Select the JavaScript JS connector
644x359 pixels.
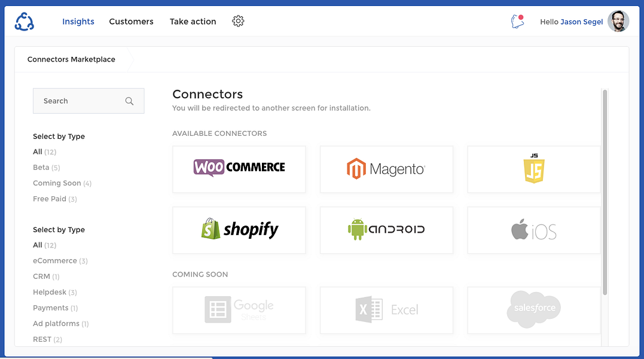[x=534, y=169]
